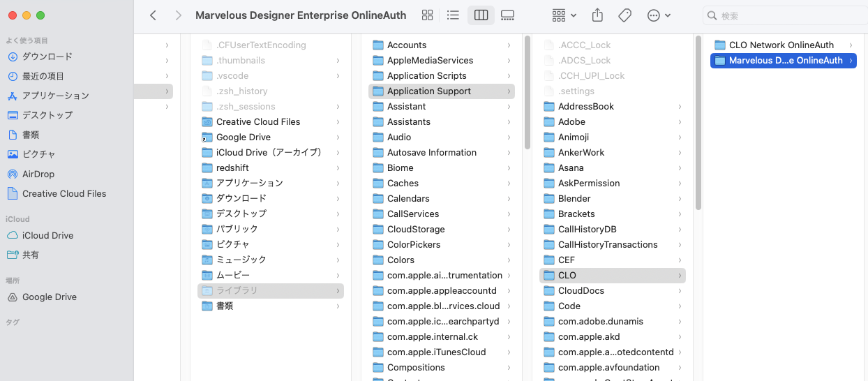The height and width of the screenshot is (381, 868).
Task: Select the ミュージック folder
Action: (271, 260)
